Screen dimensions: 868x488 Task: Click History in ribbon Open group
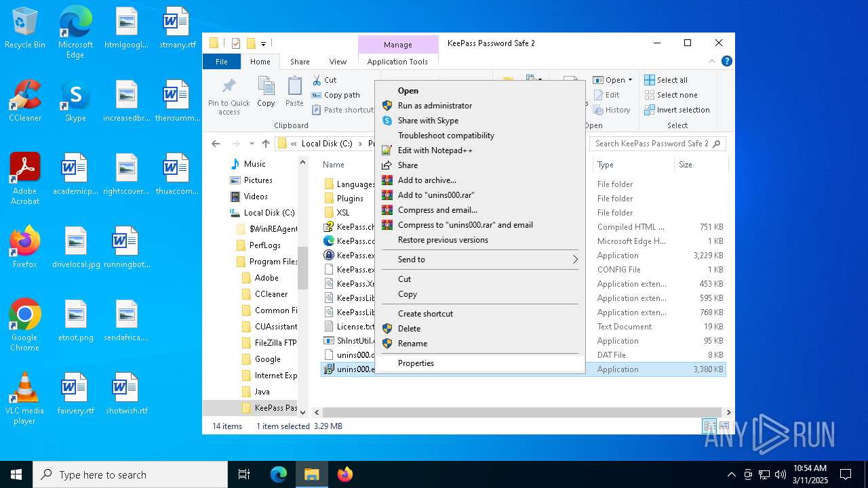612,110
